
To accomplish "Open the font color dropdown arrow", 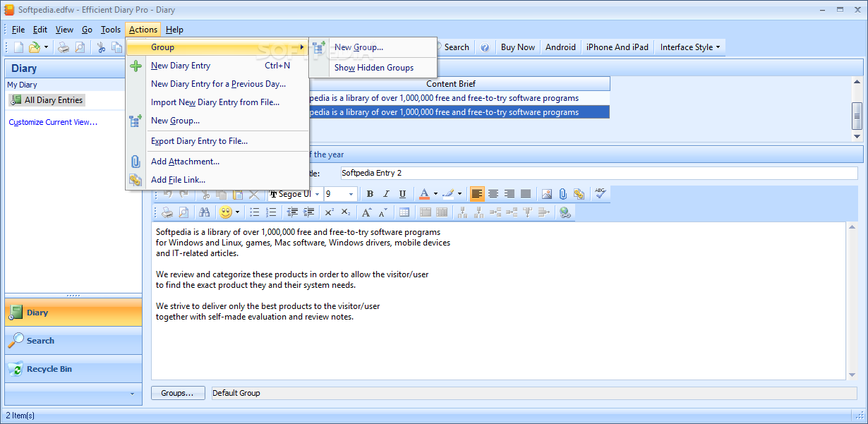I will pos(435,194).
